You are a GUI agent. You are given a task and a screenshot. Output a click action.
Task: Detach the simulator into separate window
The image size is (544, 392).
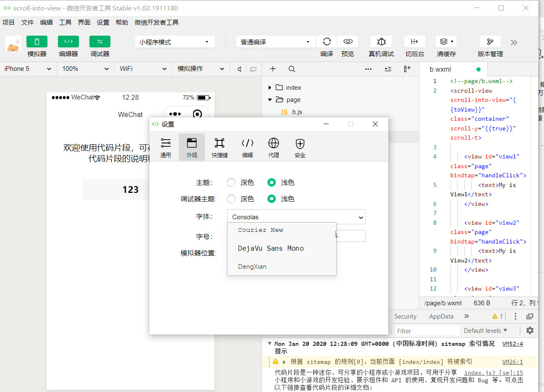coord(253,69)
